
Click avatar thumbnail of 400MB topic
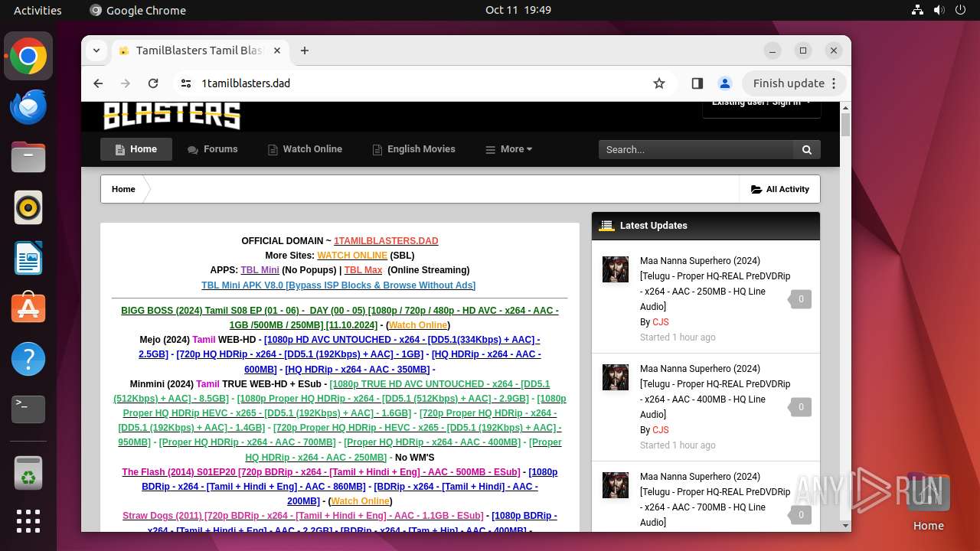616,377
